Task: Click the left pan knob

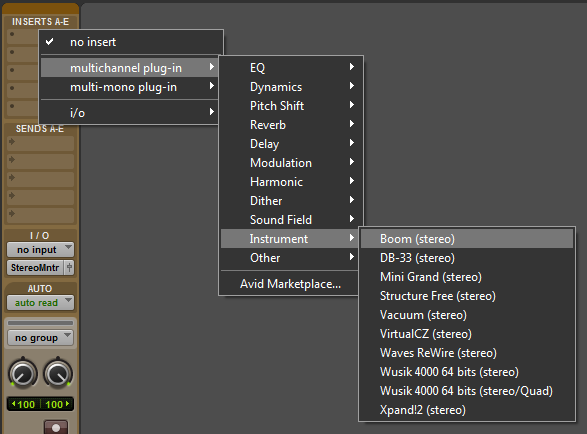Action: (x=23, y=373)
